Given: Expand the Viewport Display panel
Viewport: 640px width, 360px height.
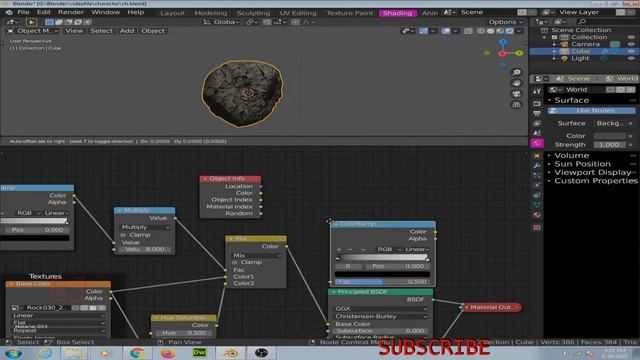Looking at the screenshot, I should click(593, 173).
